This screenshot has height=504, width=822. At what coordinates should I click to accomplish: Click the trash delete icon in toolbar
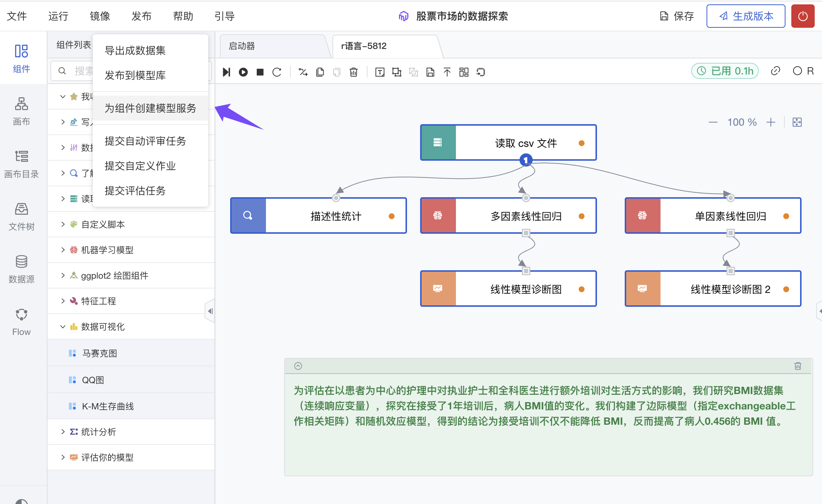(354, 72)
